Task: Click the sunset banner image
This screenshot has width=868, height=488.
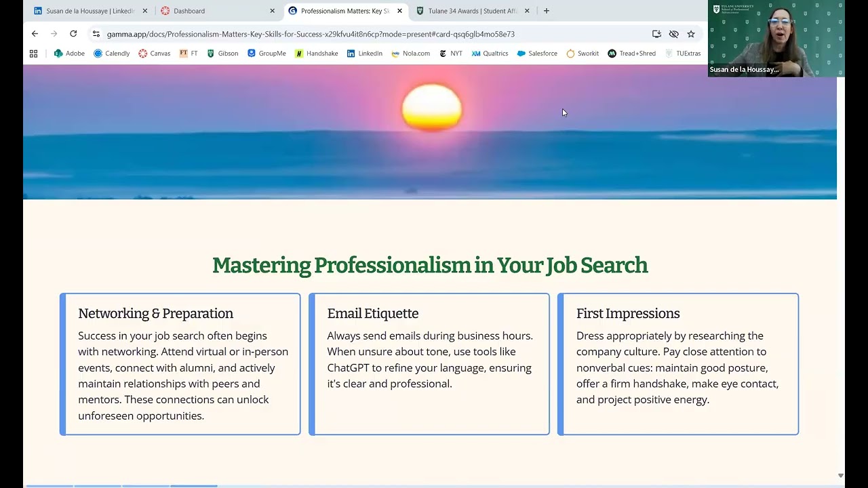Action: [x=430, y=132]
